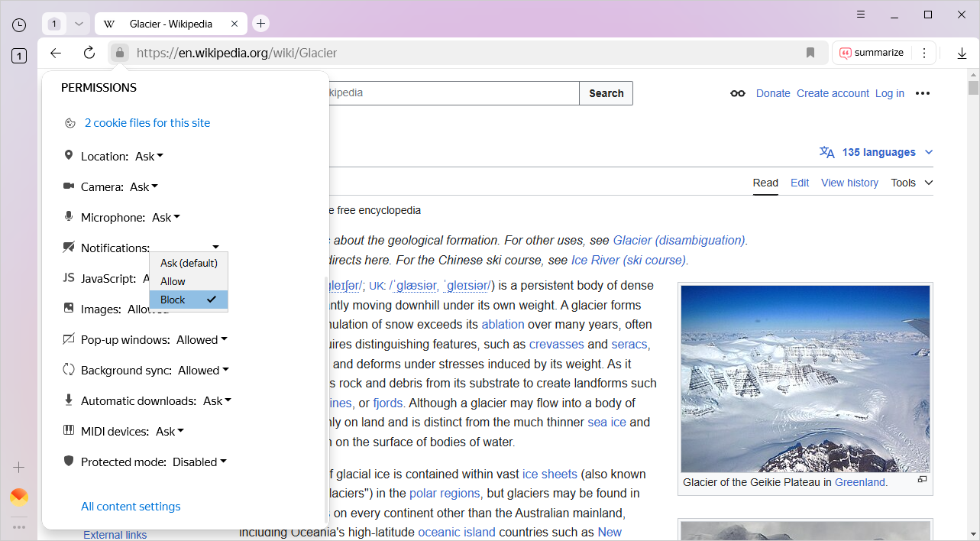The height and width of the screenshot is (541, 980).
Task: Click the 2 cookie files link
Action: tap(147, 123)
